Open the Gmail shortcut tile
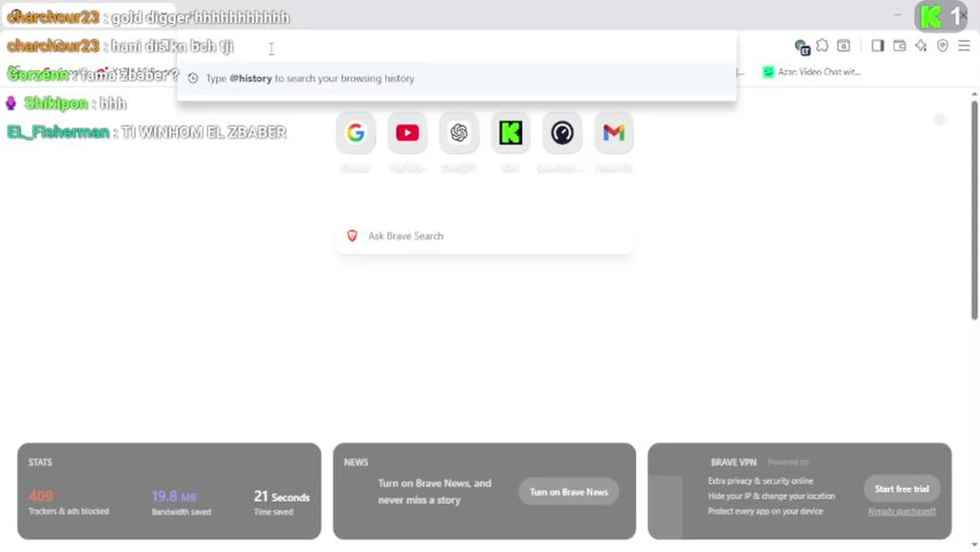 613,133
